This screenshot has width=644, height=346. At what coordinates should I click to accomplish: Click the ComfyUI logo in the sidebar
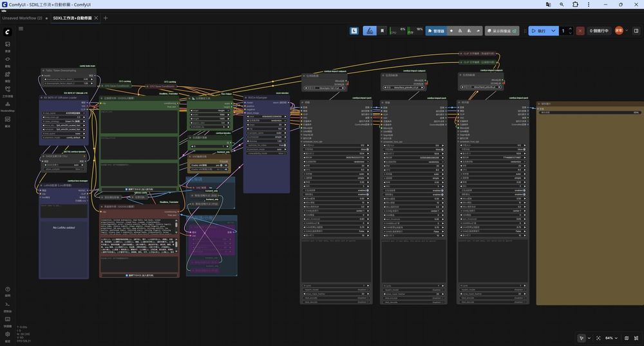8,32
